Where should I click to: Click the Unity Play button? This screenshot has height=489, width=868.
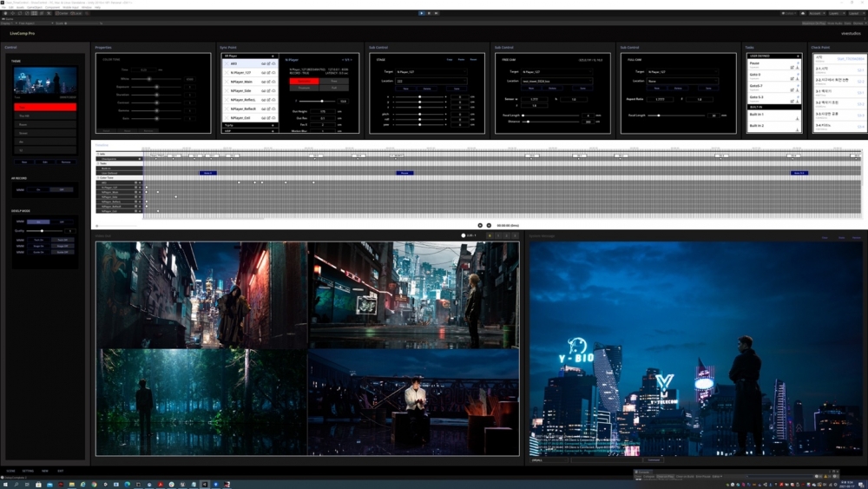point(422,13)
